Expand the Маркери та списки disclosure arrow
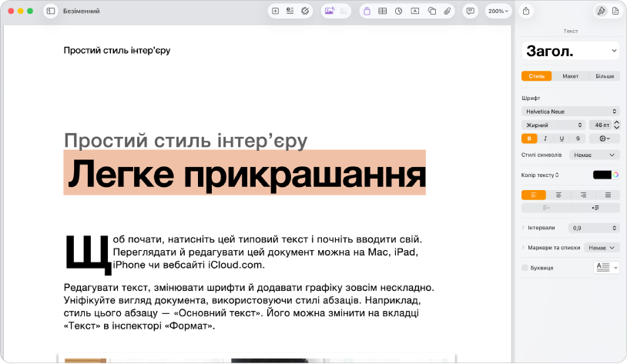Screen dimensions: 627x364 pyautogui.click(x=523, y=248)
